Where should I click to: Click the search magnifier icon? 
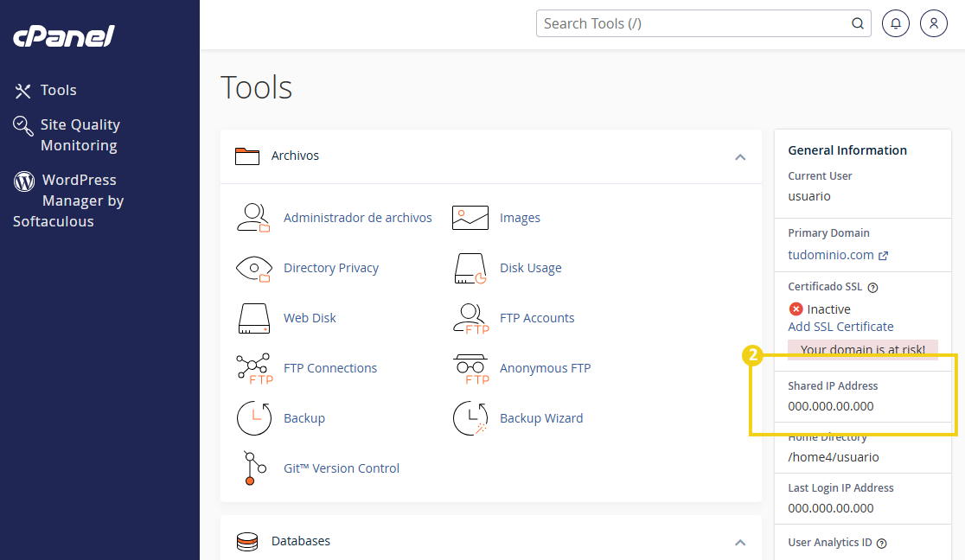coord(857,23)
